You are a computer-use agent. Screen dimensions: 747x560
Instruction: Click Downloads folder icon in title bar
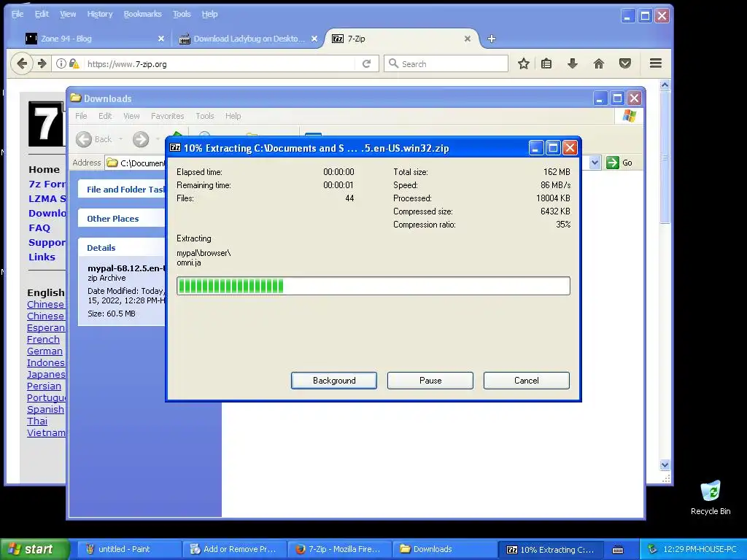(x=76, y=98)
